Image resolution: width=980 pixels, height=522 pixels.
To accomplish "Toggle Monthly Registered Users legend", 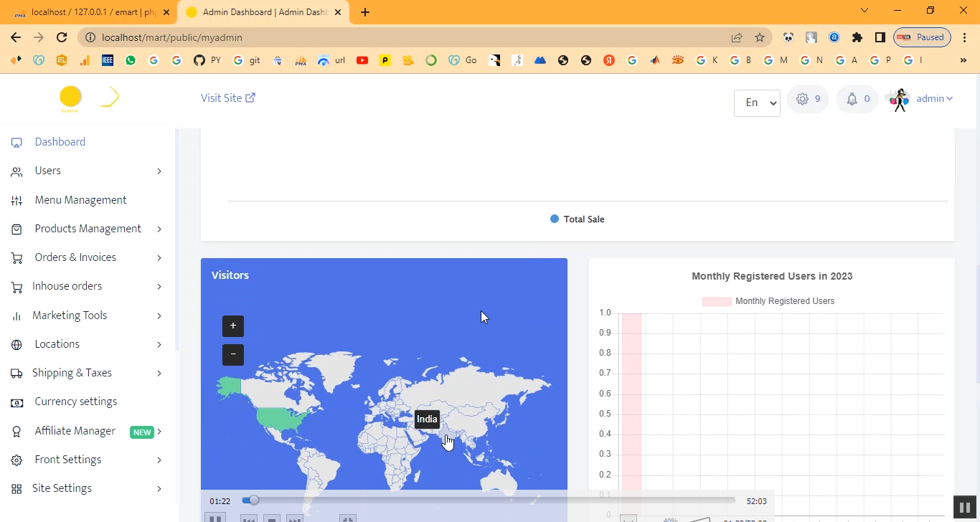I will tap(768, 301).
